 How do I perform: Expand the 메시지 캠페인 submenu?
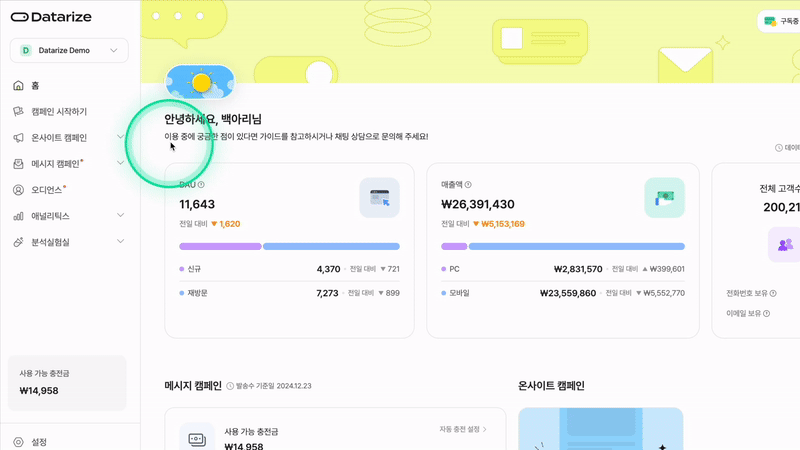click(120, 163)
